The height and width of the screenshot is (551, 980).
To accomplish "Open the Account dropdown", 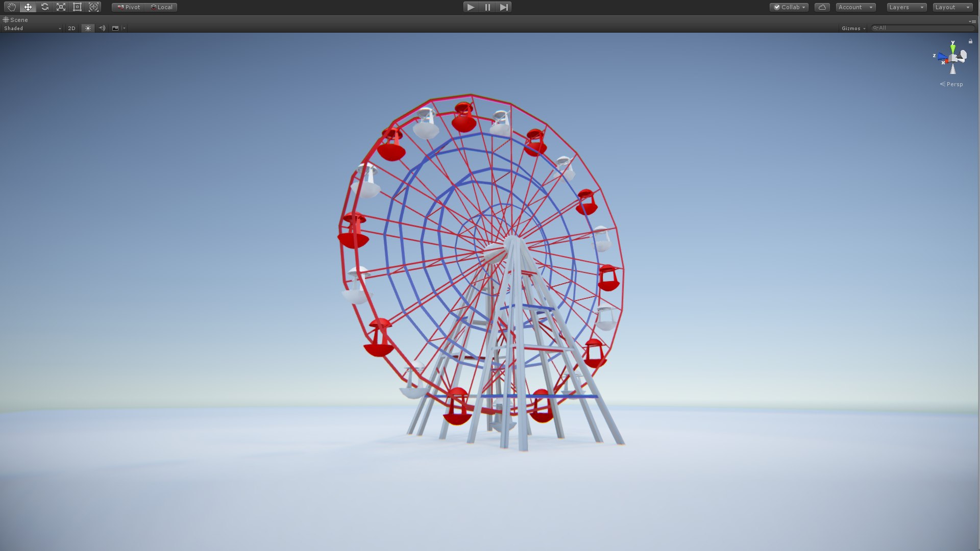I will [855, 7].
